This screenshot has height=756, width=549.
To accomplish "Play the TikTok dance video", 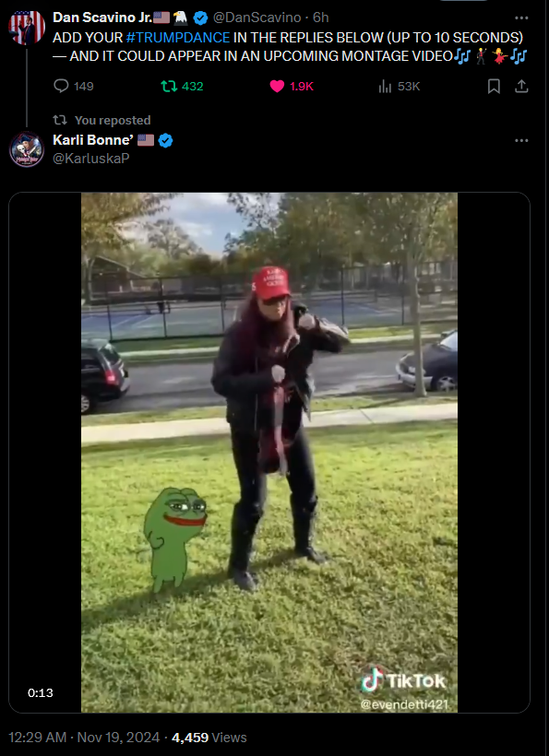I will (x=269, y=453).
